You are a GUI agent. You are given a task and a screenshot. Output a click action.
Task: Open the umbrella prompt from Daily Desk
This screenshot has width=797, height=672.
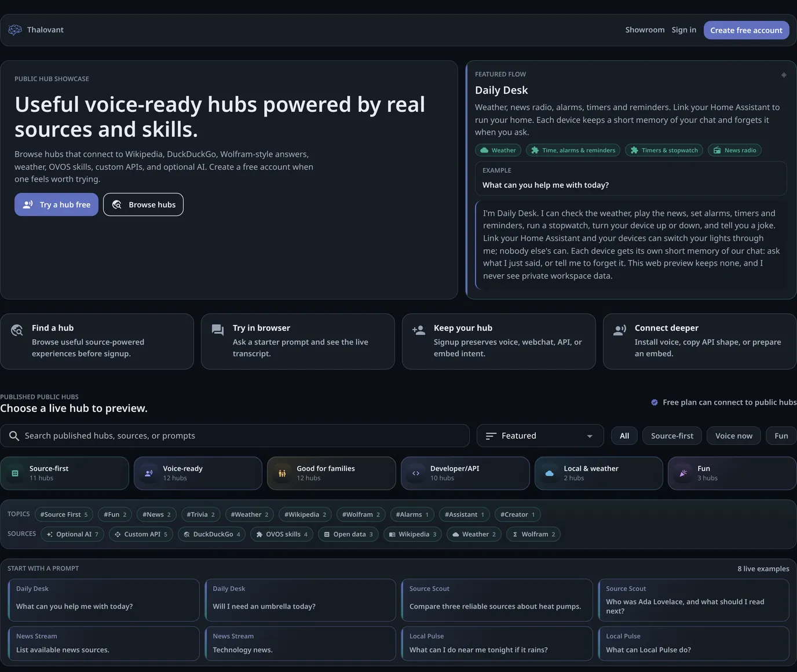coord(300,600)
